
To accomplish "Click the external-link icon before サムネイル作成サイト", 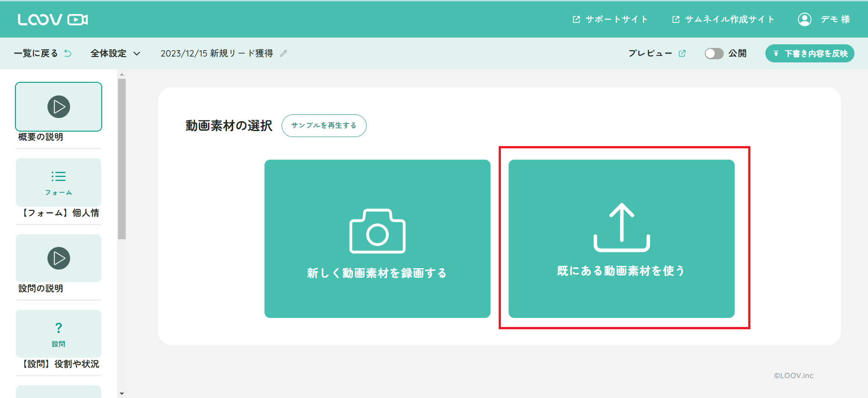I will tap(676, 19).
